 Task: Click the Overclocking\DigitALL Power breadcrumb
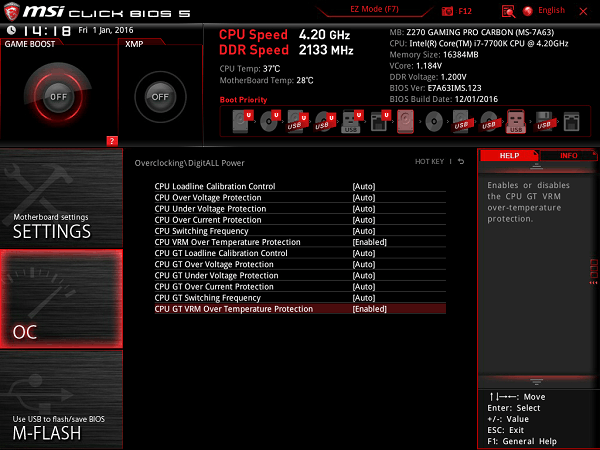(x=189, y=163)
